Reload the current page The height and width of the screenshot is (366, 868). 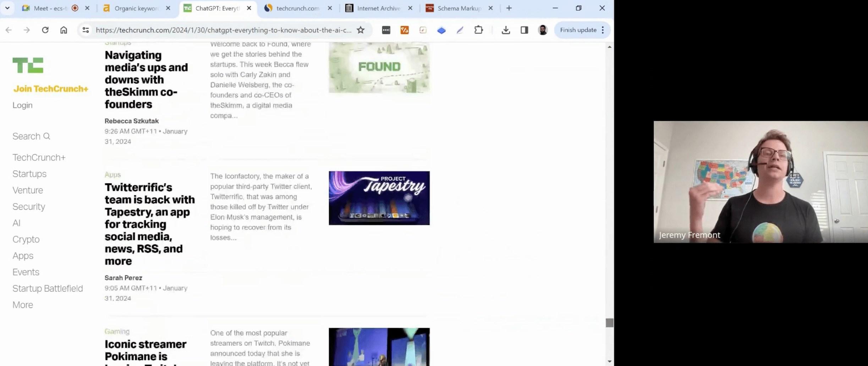[45, 30]
